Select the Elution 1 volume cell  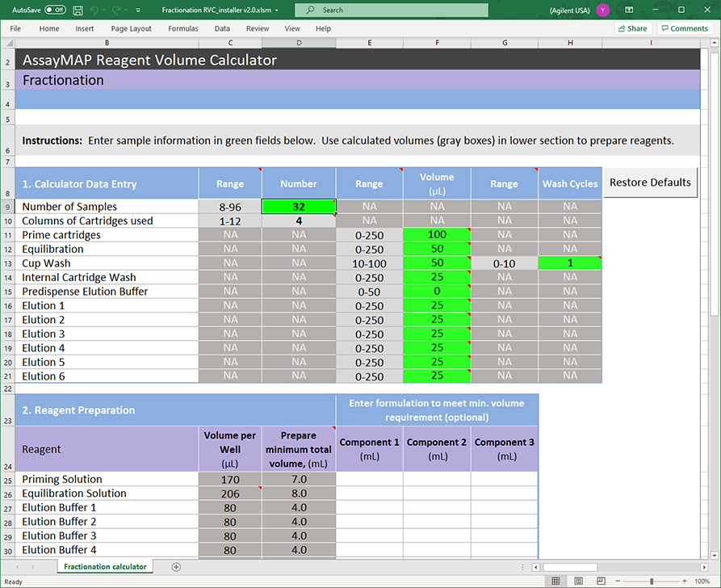point(437,305)
